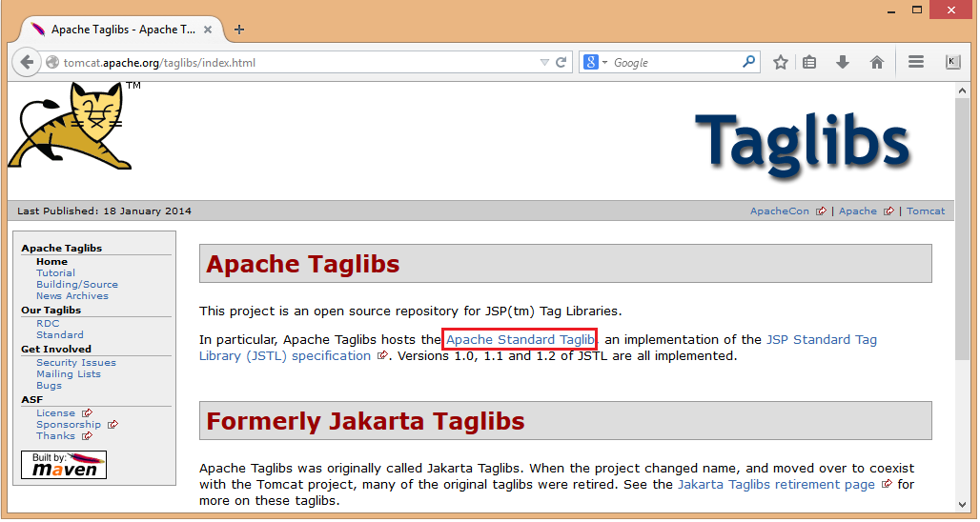Image resolution: width=980 pixels, height=522 pixels.
Task: Go to the Home page icon
Action: [x=877, y=63]
